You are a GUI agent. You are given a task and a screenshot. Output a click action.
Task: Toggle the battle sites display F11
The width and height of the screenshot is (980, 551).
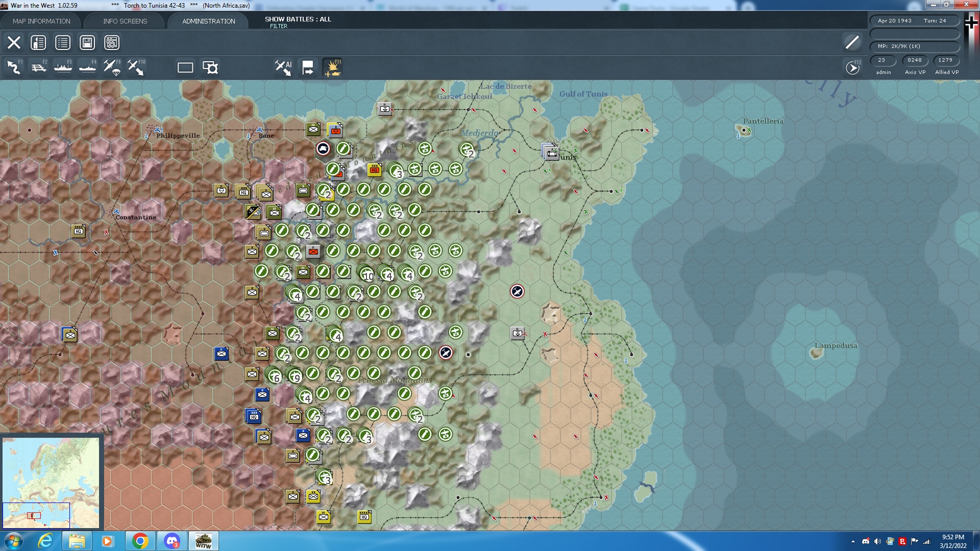[x=332, y=67]
